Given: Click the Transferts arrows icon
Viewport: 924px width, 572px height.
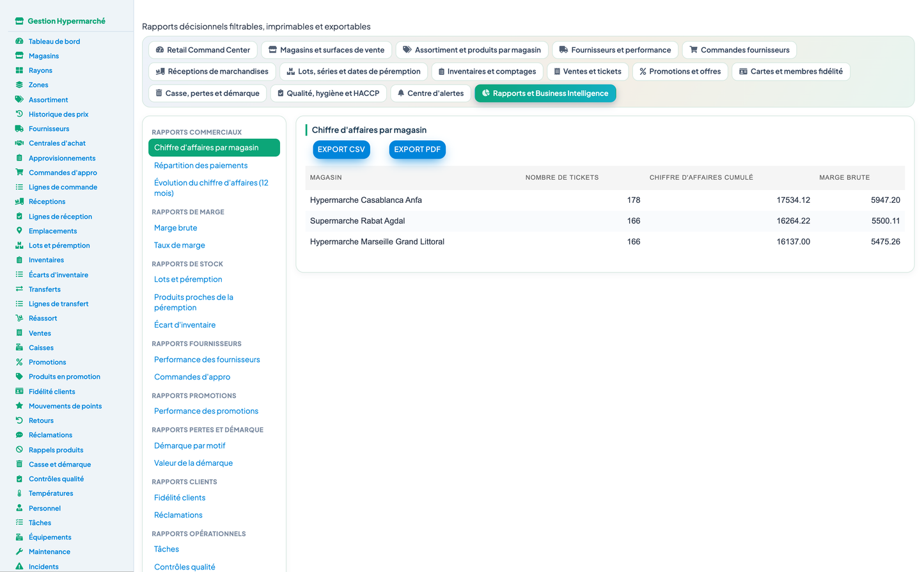Looking at the screenshot, I should 19,289.
